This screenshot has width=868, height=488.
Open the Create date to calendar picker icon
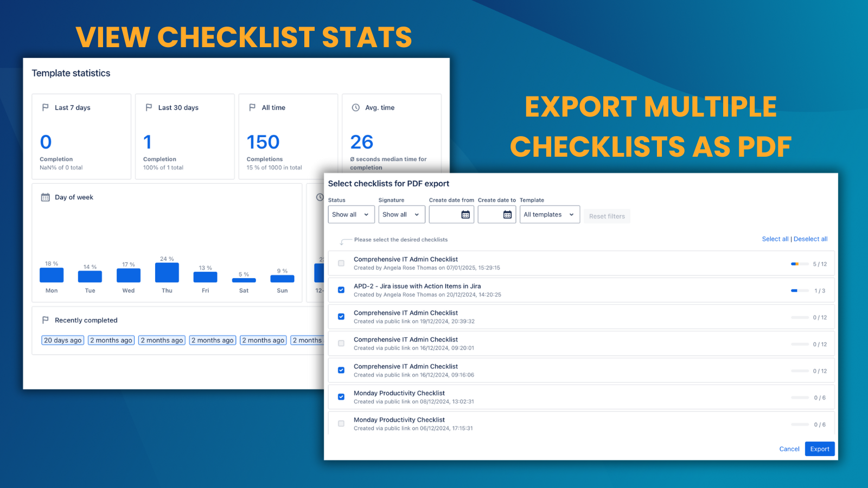tap(507, 214)
